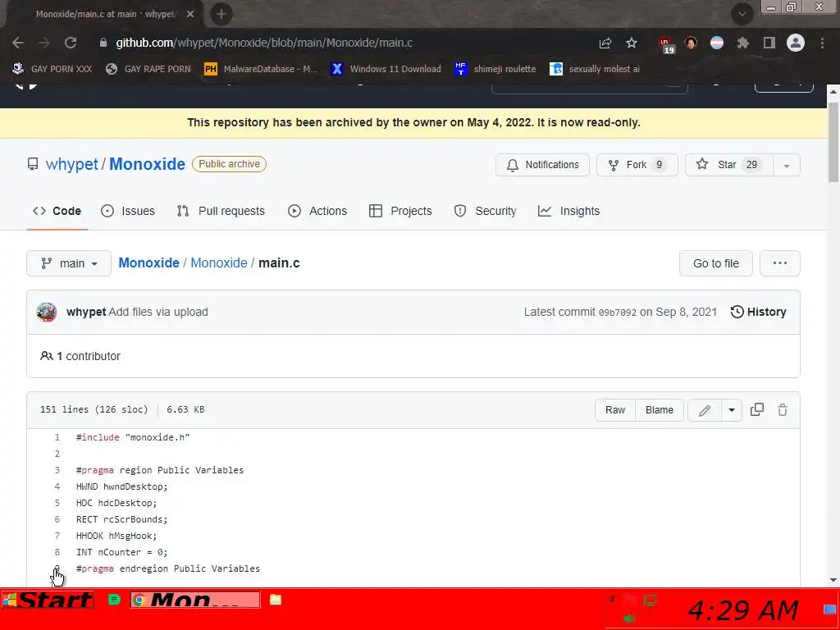This screenshot has height=630, width=840.
Task: Click the Notifications bell button
Action: click(x=542, y=165)
